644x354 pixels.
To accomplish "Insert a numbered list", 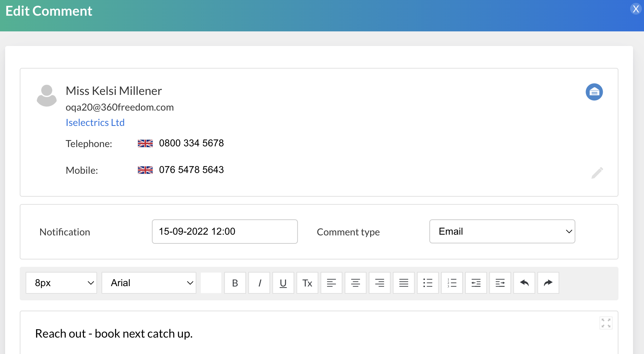I will [x=452, y=283].
